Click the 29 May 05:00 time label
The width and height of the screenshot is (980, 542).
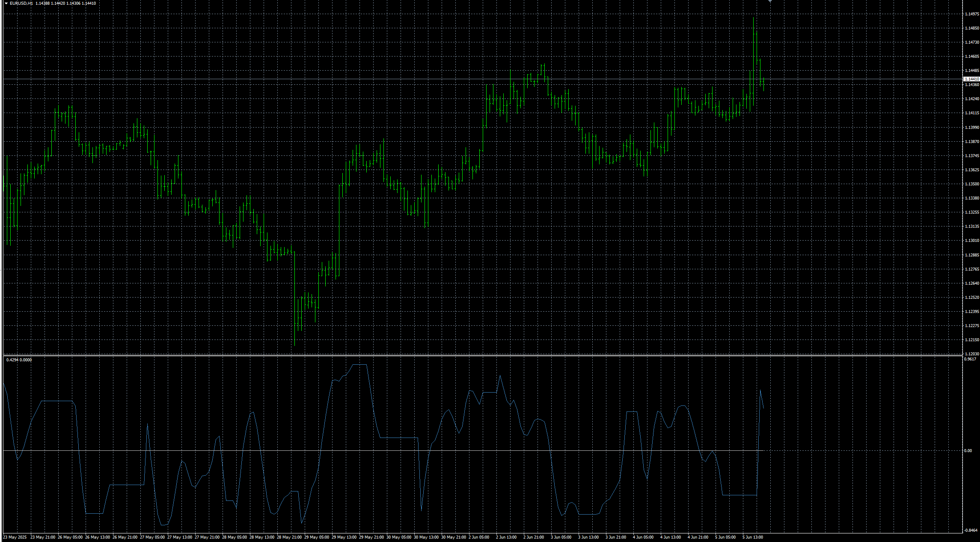(x=317, y=537)
